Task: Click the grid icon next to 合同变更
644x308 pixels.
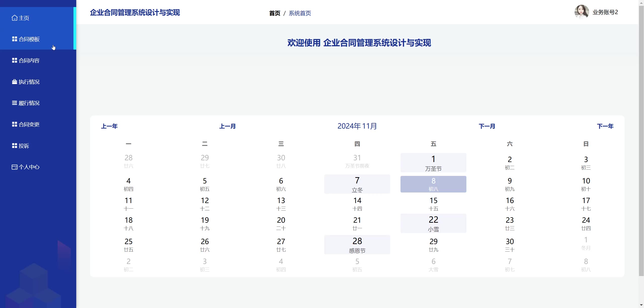Action: pyautogui.click(x=15, y=124)
